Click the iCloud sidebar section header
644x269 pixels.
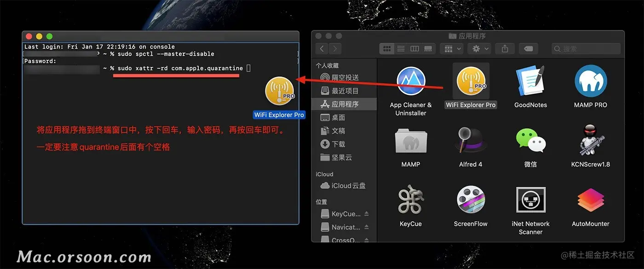coord(324,174)
